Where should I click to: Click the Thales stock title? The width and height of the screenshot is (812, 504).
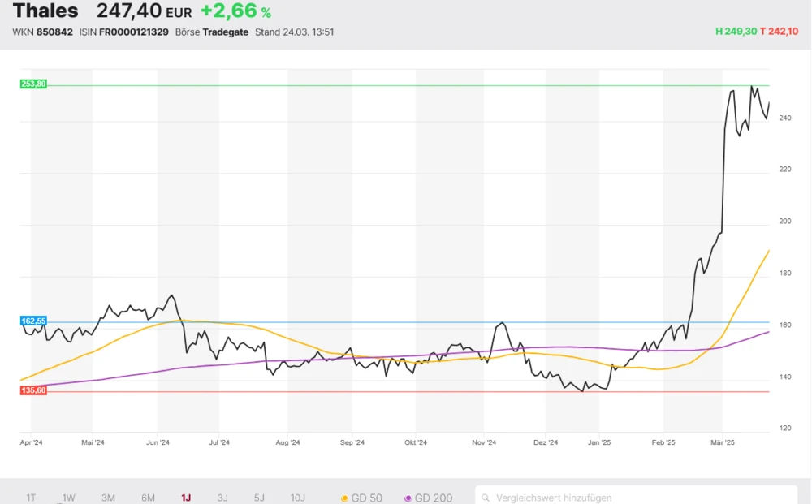pos(45,11)
